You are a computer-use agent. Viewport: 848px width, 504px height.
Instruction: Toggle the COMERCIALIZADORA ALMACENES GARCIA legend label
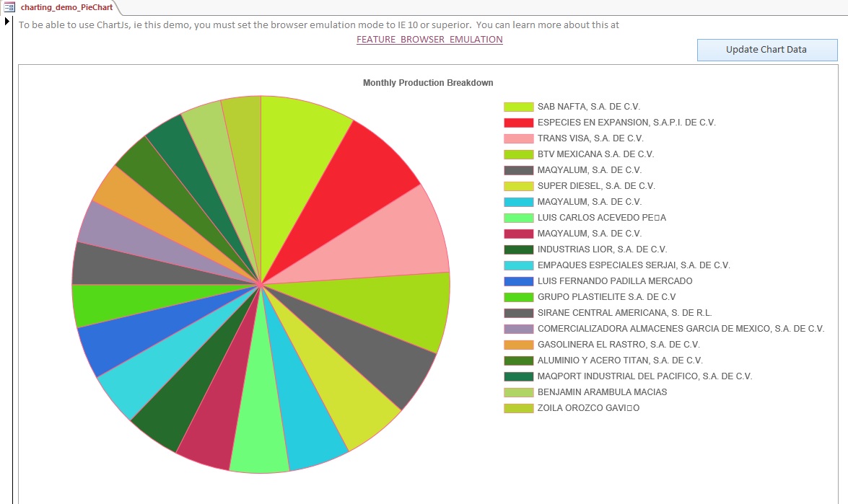(x=681, y=329)
